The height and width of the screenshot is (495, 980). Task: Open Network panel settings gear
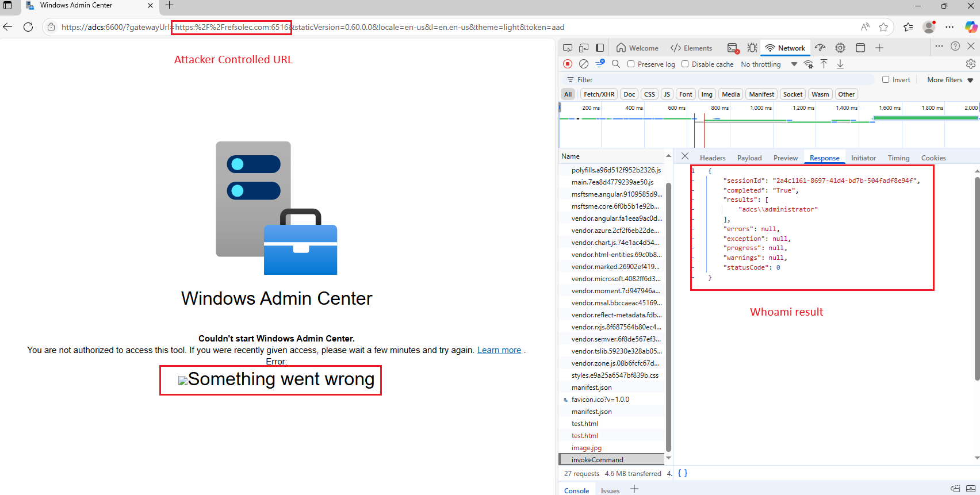tap(971, 64)
